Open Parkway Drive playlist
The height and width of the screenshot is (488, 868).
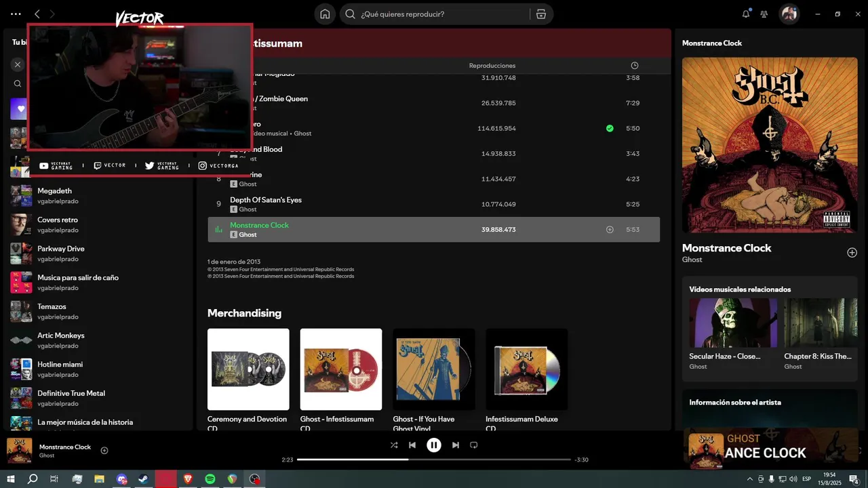click(100, 253)
